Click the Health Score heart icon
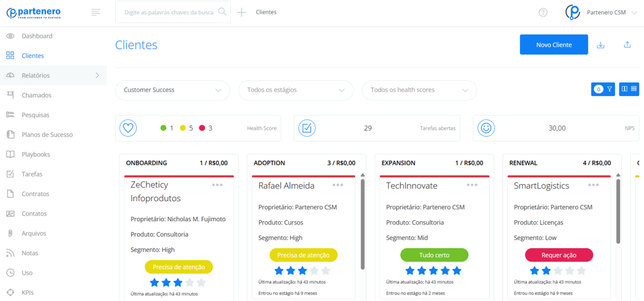Viewport: 644px width, 301px height. [x=128, y=128]
